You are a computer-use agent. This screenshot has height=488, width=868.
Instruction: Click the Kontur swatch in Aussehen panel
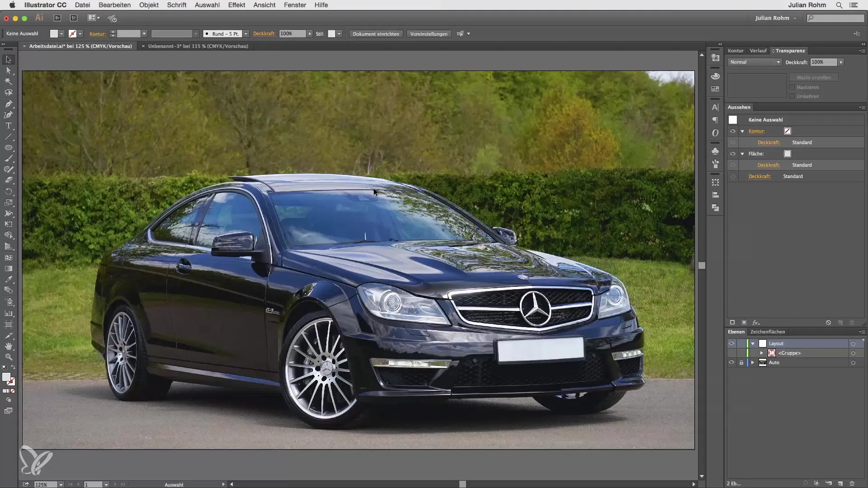click(788, 131)
